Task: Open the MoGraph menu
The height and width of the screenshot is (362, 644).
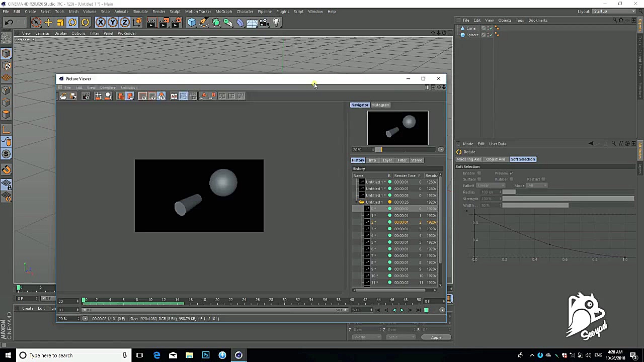Action: point(223,11)
